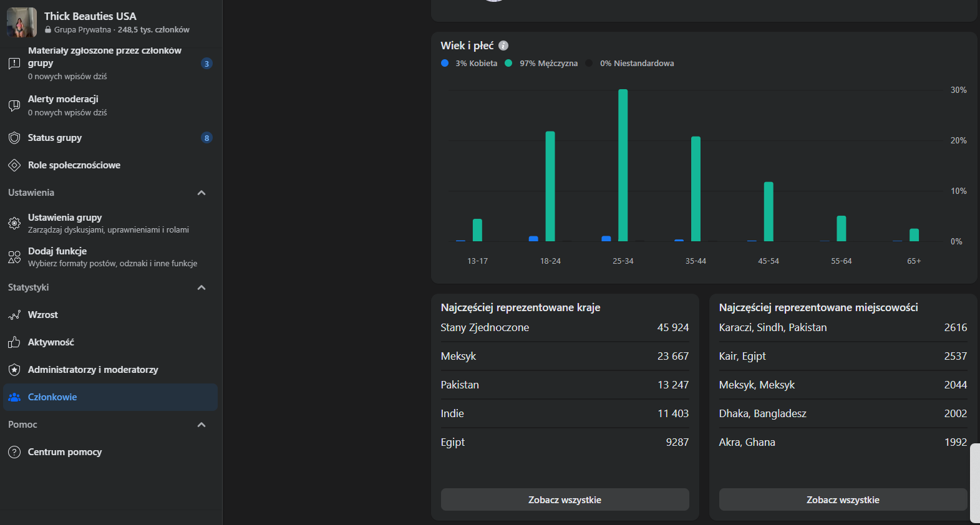The height and width of the screenshot is (525, 980).
Task: Click Zobacz wszystkie under top cities
Action: click(843, 499)
